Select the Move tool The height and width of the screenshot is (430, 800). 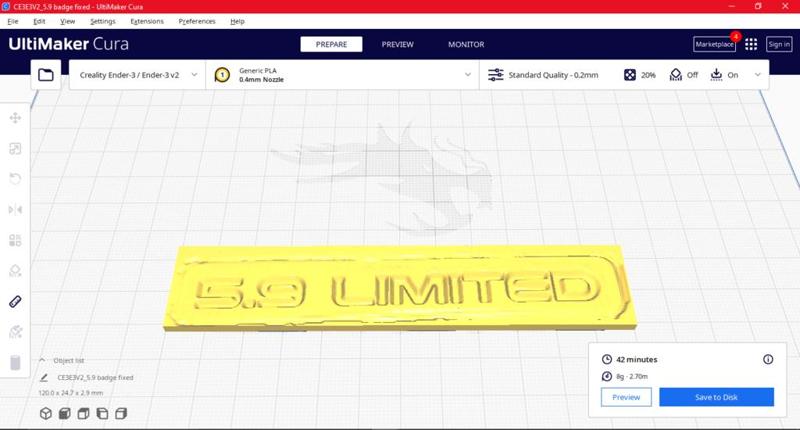coord(15,118)
